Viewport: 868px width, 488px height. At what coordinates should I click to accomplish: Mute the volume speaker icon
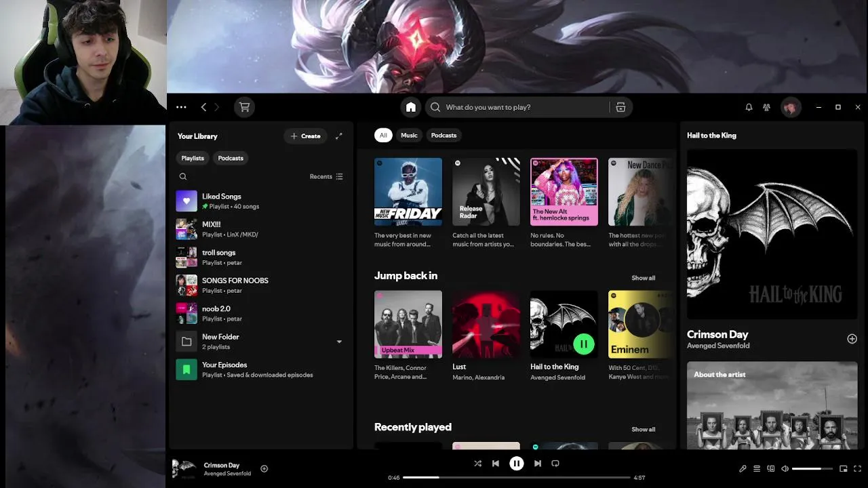pos(785,468)
